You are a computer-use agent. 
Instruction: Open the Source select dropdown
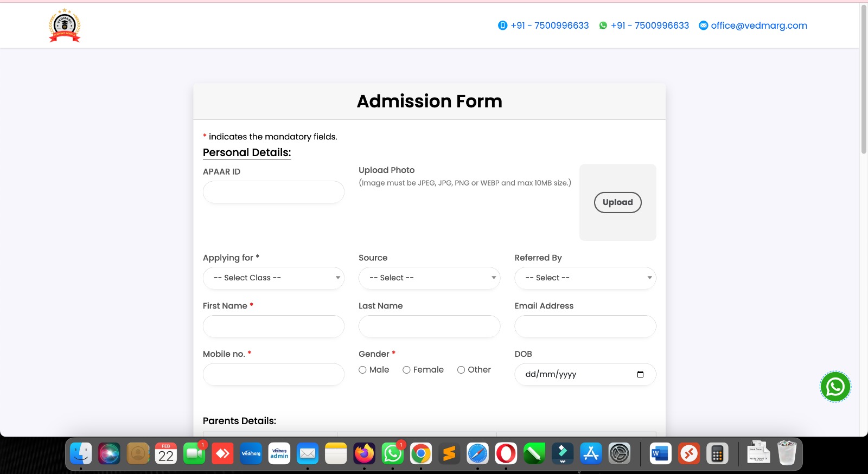pyautogui.click(x=429, y=278)
